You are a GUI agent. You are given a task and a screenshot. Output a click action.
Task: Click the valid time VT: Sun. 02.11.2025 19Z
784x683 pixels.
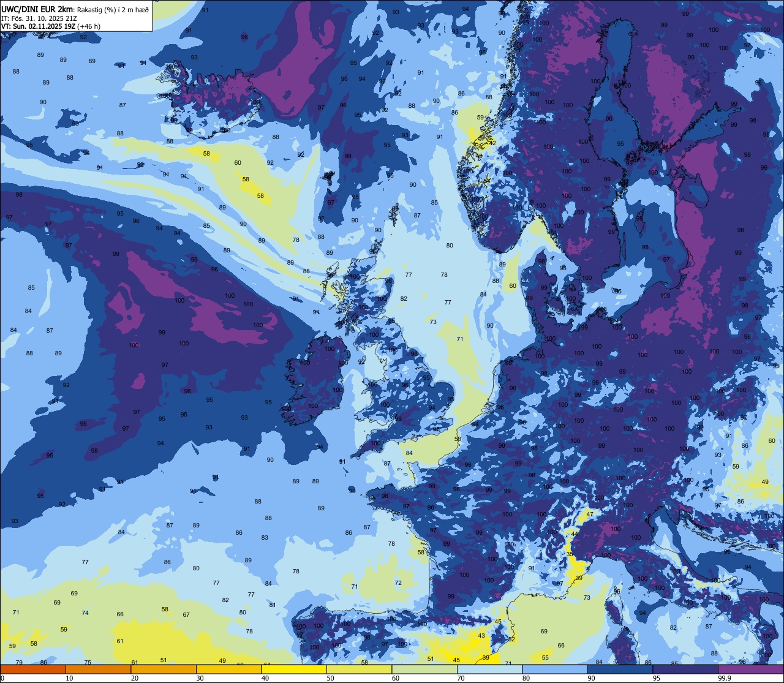pyautogui.click(x=38, y=26)
